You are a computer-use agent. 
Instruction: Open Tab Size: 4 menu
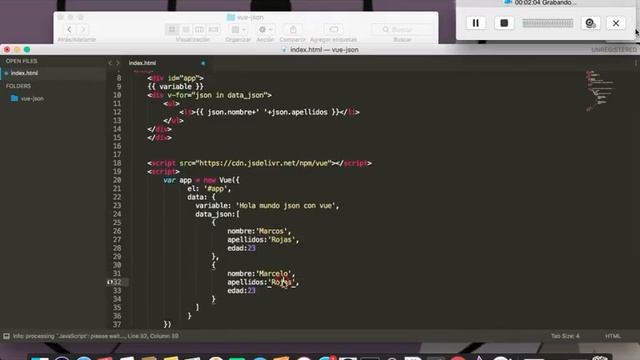coord(565,336)
